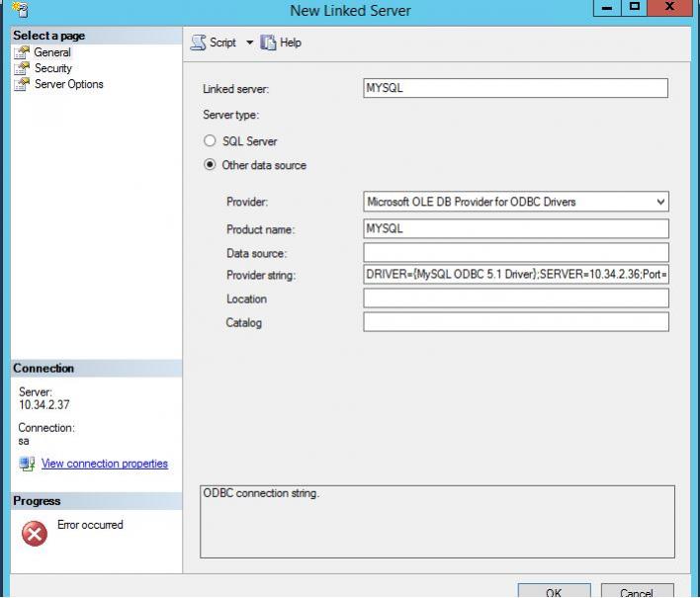Screen dimensions: 700x598
Task: Open the Security page
Action: [x=53, y=68]
